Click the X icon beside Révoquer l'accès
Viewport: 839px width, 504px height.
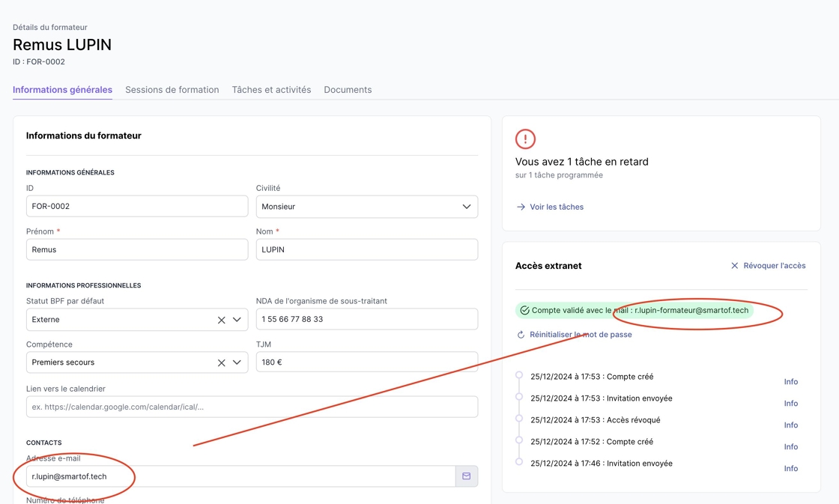tap(734, 266)
